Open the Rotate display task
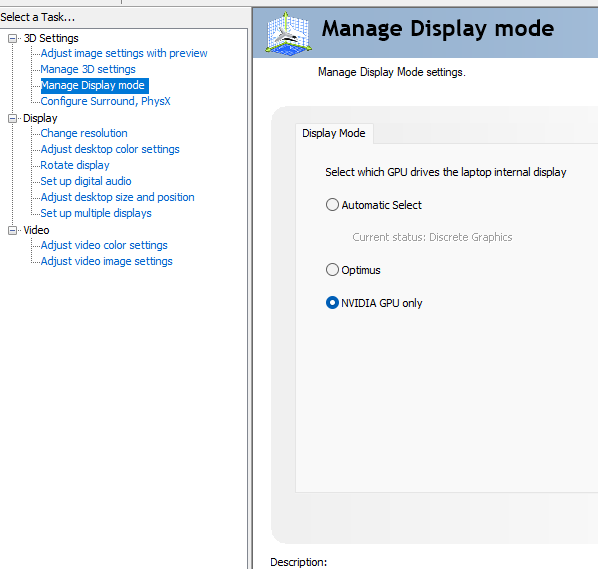Screen dimensions: 598x569 click(x=75, y=165)
